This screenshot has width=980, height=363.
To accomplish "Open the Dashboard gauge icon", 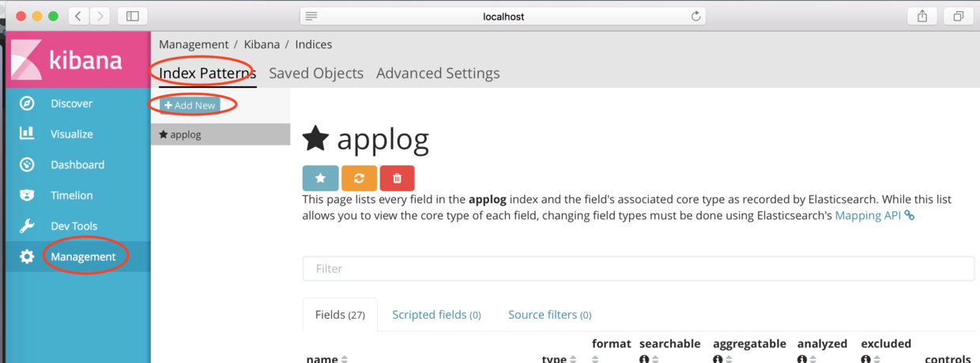I will tap(27, 164).
